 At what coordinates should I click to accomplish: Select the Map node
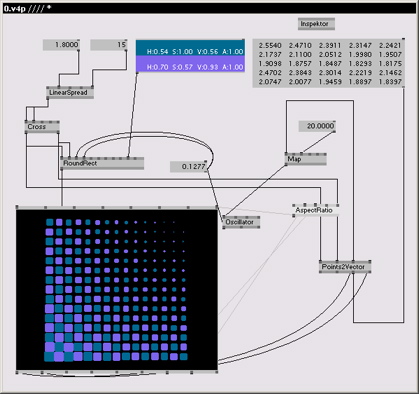click(305, 159)
